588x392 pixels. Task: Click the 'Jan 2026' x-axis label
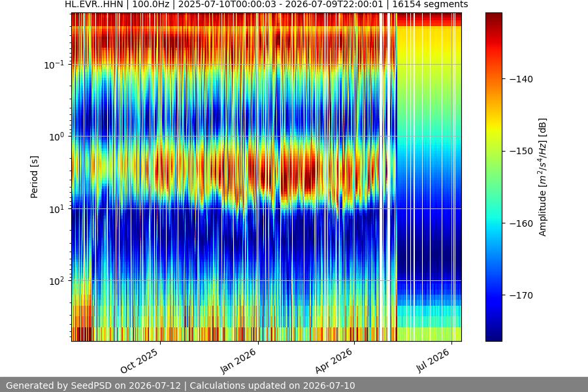pyautogui.click(x=238, y=361)
